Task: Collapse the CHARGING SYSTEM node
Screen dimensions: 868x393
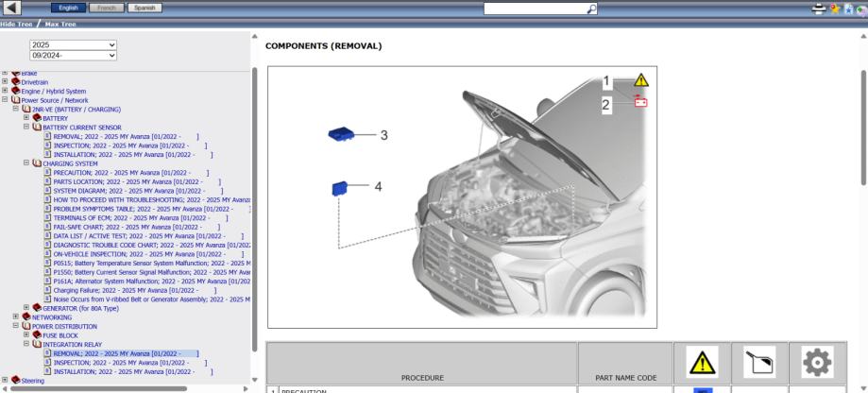Action: coord(26,163)
